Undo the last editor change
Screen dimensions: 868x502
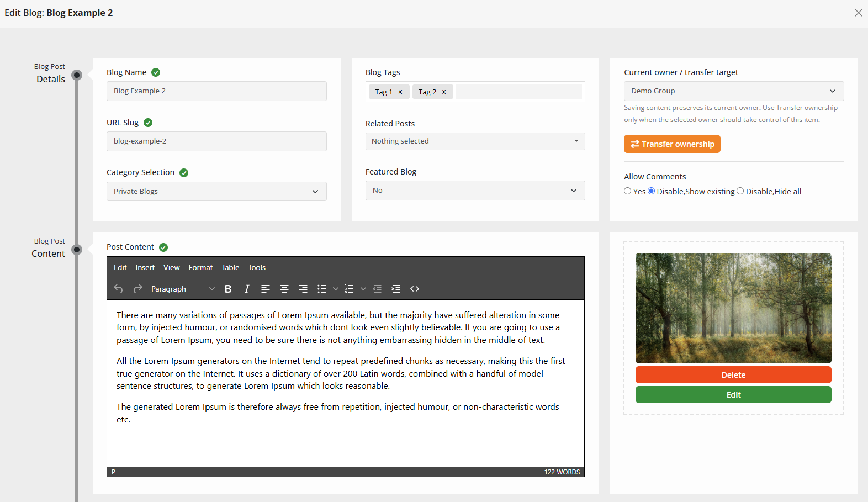point(118,289)
